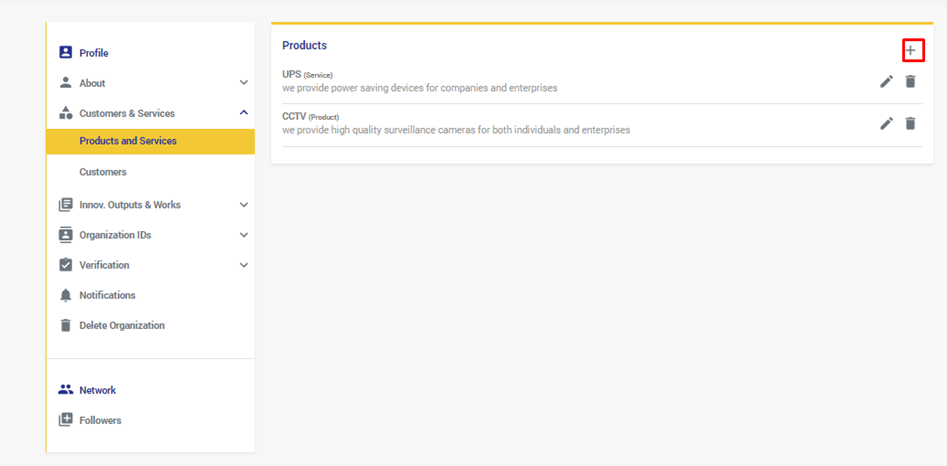Expand the Organization IDs chevron
947x466 pixels.
pyautogui.click(x=243, y=235)
